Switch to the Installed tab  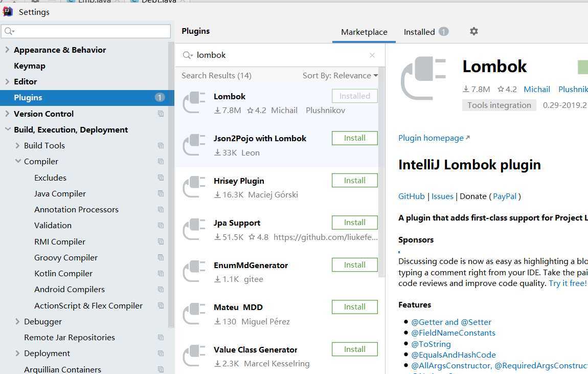426,32
